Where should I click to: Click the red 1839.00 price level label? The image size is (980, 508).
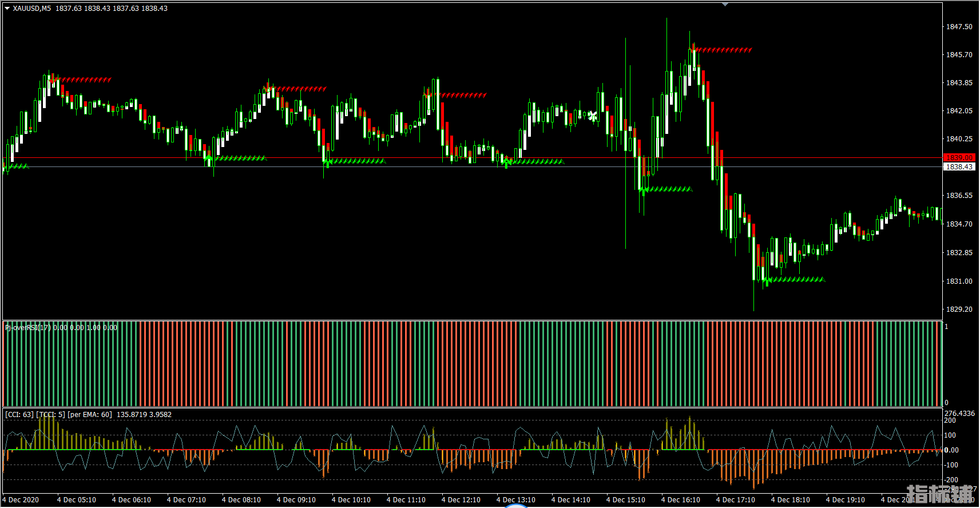(959, 157)
